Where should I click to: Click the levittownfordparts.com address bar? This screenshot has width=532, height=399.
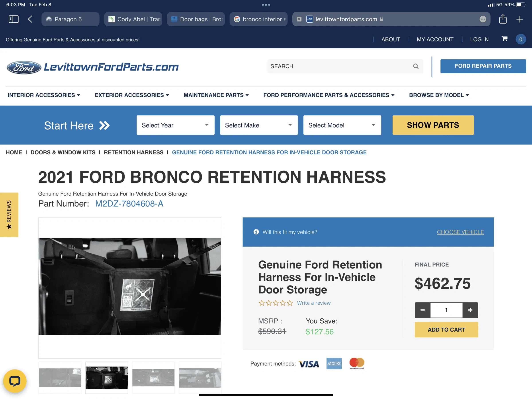click(391, 19)
